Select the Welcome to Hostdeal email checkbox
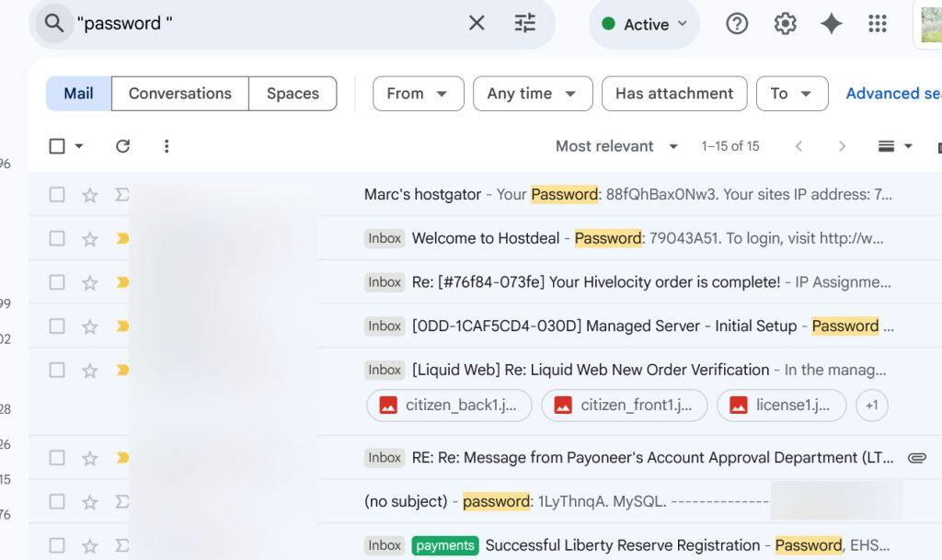Screen dimensions: 942x560 click(x=57, y=238)
